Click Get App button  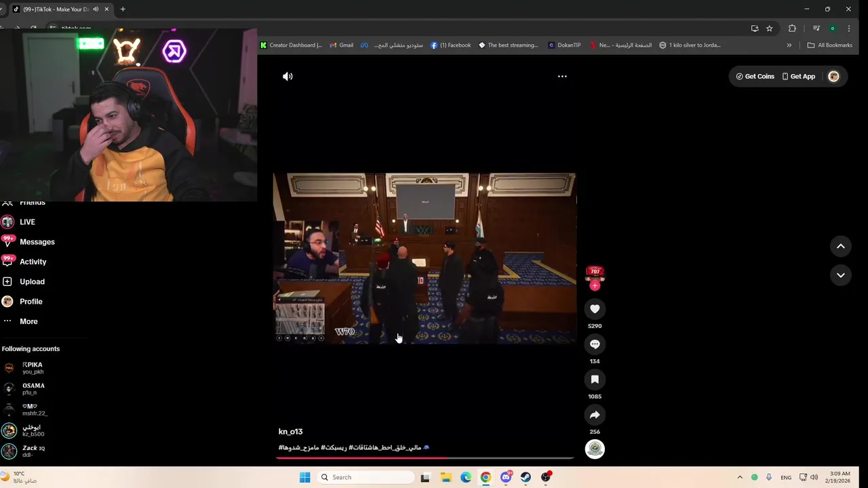click(x=798, y=77)
